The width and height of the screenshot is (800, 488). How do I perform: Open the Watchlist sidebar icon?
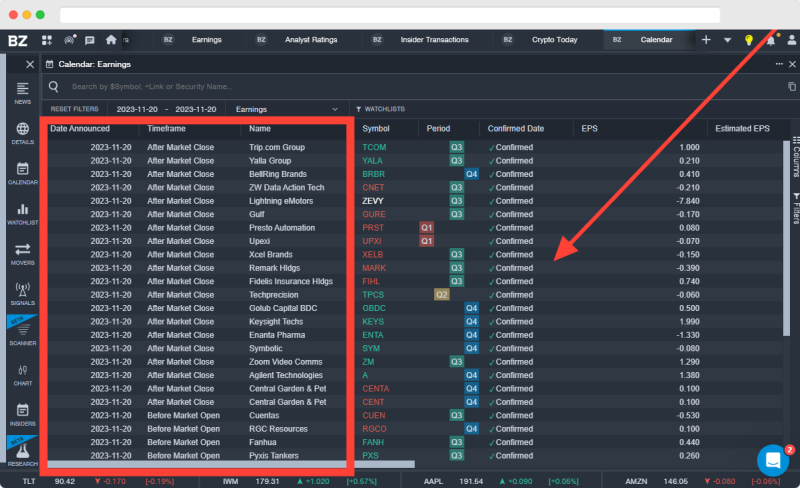pyautogui.click(x=22, y=214)
